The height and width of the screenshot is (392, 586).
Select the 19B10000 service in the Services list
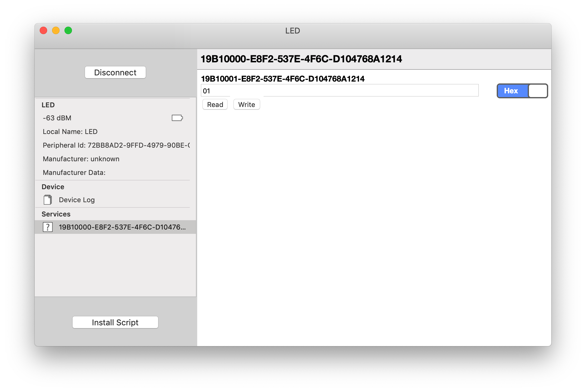122,227
